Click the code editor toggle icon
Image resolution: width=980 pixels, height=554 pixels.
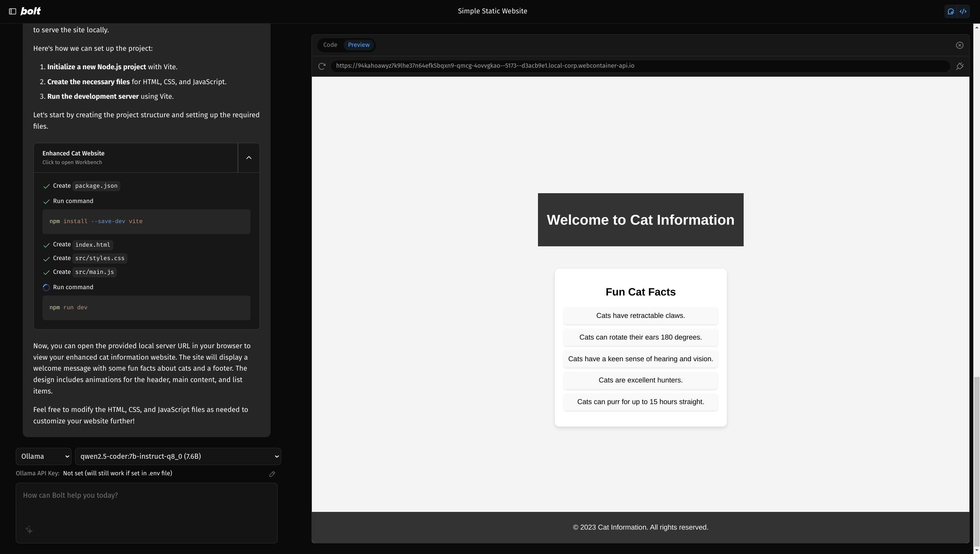pyautogui.click(x=963, y=11)
